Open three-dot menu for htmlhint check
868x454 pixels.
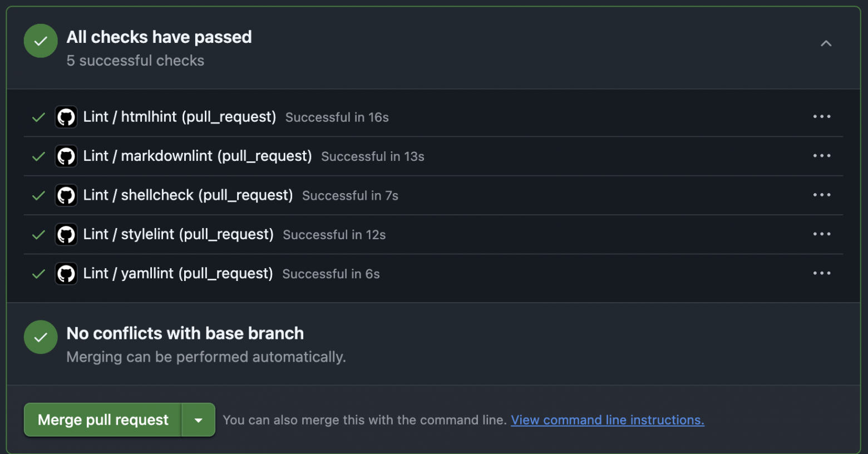coord(821,117)
